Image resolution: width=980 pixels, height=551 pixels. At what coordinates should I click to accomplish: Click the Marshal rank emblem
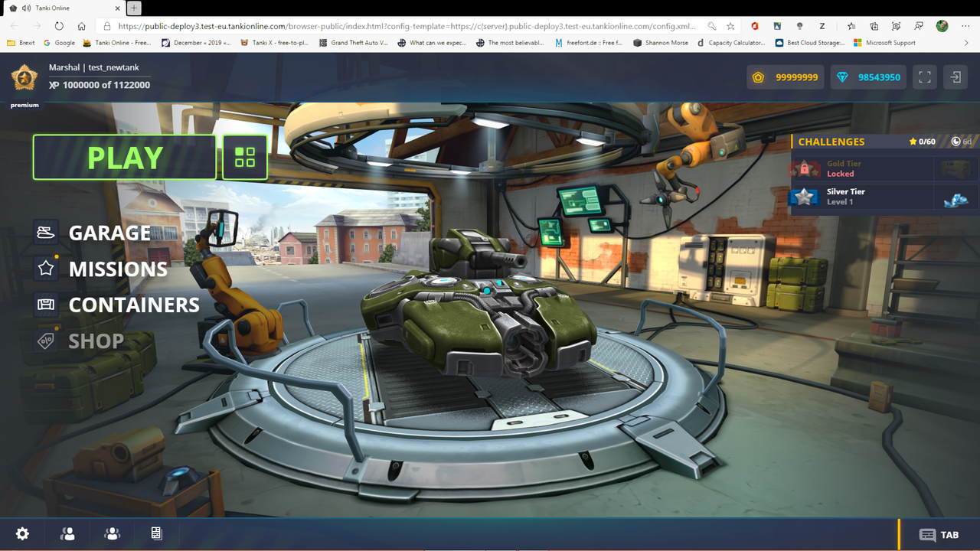click(x=24, y=78)
